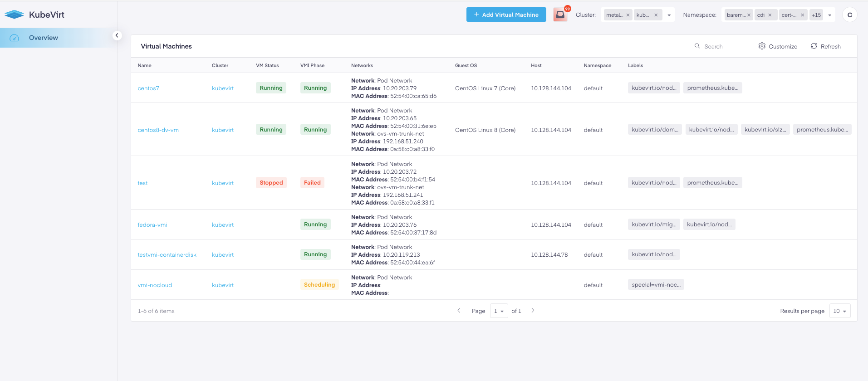
Task: Click kubevirt.io/dom label on centos8-dv-vm
Action: 655,129
